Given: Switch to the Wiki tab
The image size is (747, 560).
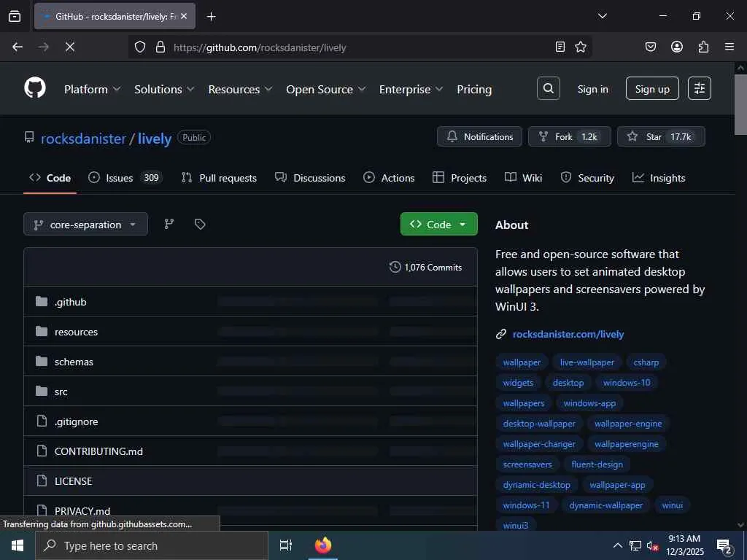Looking at the screenshot, I should tap(523, 178).
